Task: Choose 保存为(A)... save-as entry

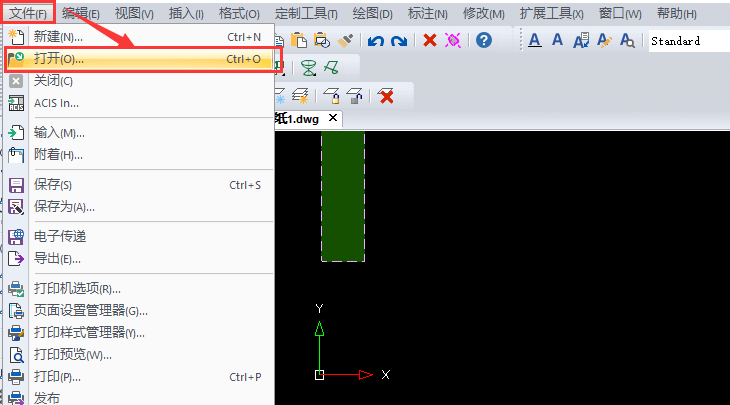Action: [139, 207]
